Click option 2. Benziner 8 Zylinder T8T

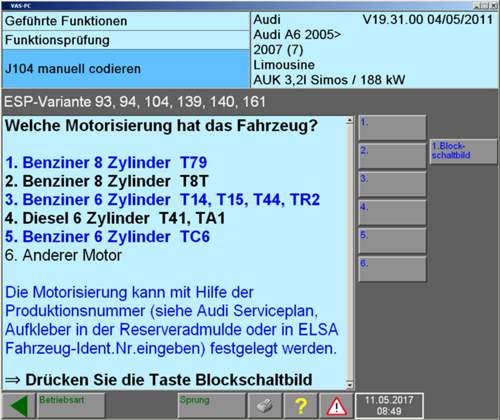[107, 181]
